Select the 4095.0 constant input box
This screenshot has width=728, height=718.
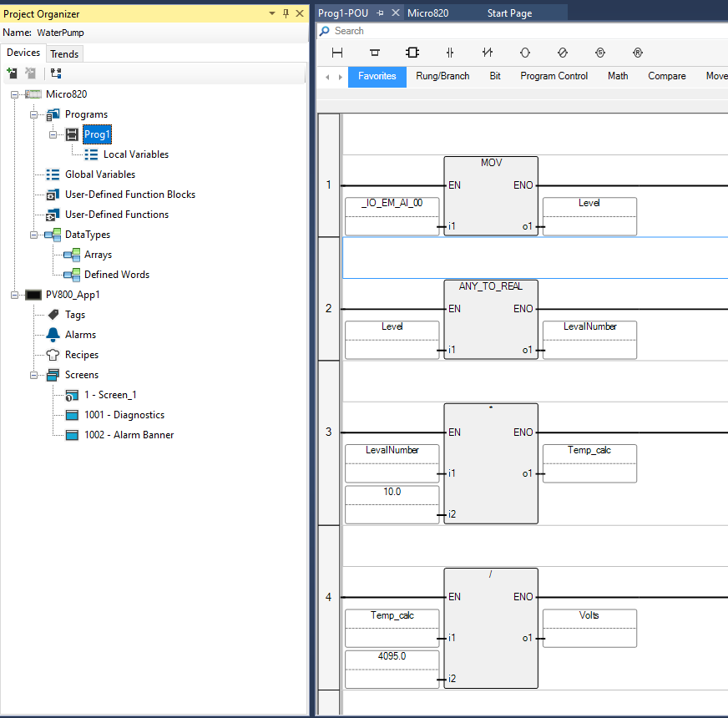[x=392, y=670]
